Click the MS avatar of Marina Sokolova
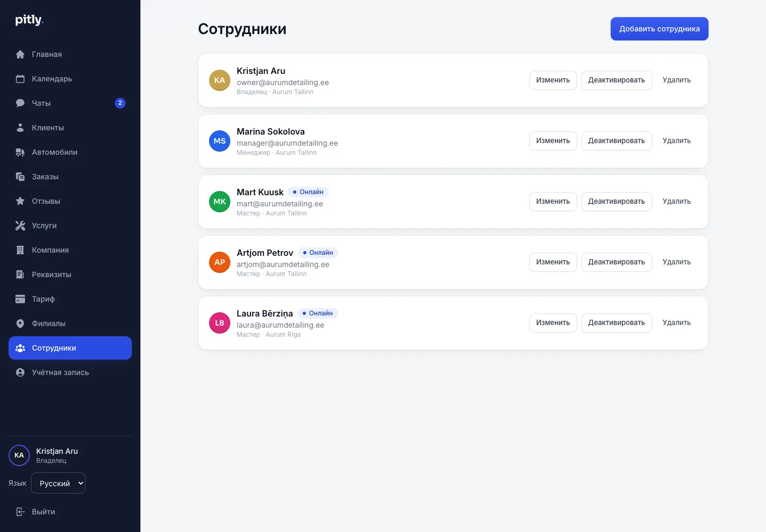The height and width of the screenshot is (532, 766). click(x=220, y=141)
